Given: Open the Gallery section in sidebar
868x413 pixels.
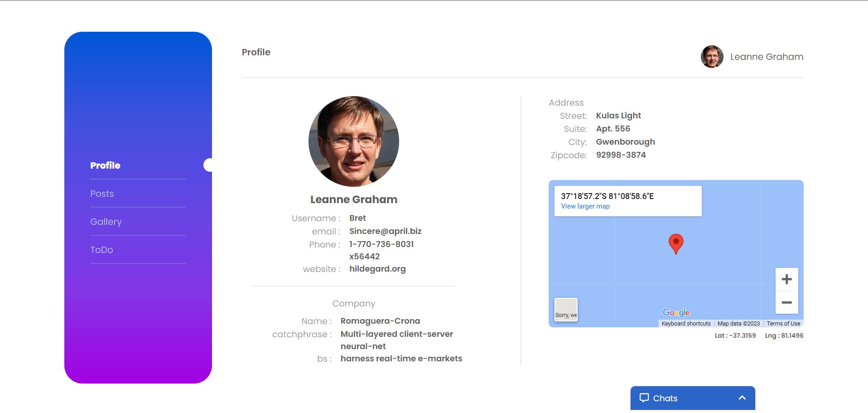Looking at the screenshot, I should point(106,222).
